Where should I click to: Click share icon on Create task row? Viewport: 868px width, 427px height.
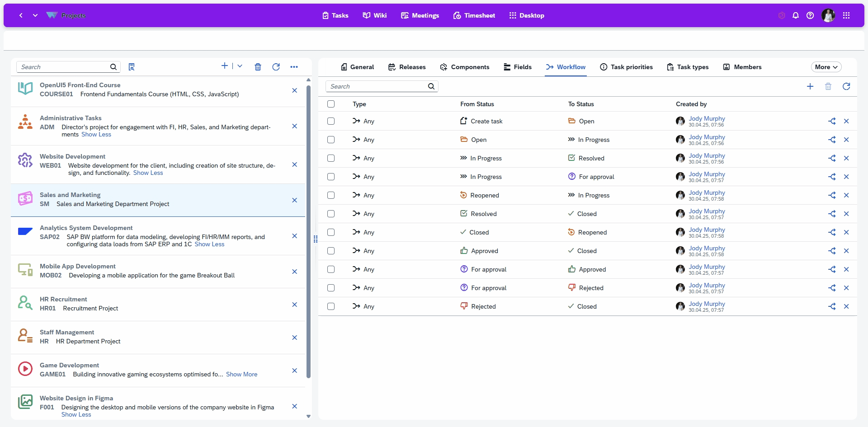(x=832, y=121)
